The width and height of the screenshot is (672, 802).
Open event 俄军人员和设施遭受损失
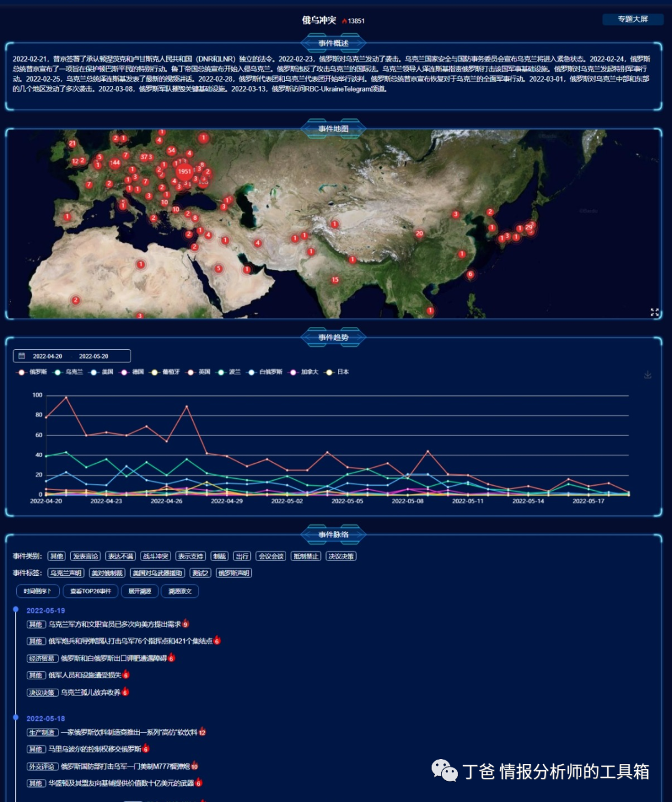click(x=85, y=675)
